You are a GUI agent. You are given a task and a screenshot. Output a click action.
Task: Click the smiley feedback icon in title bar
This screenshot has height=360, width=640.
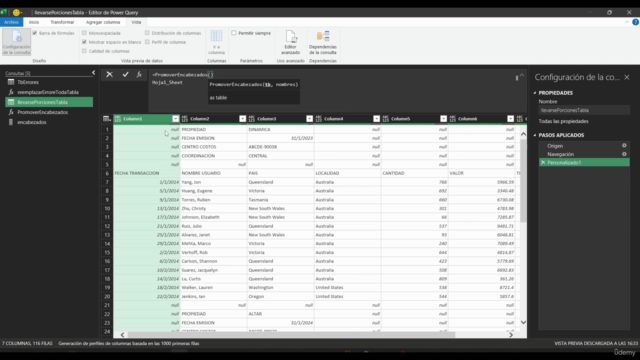coord(16,13)
